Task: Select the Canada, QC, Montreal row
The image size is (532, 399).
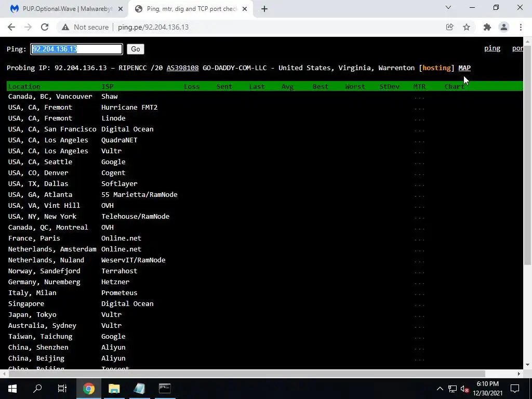Action: [264, 228]
